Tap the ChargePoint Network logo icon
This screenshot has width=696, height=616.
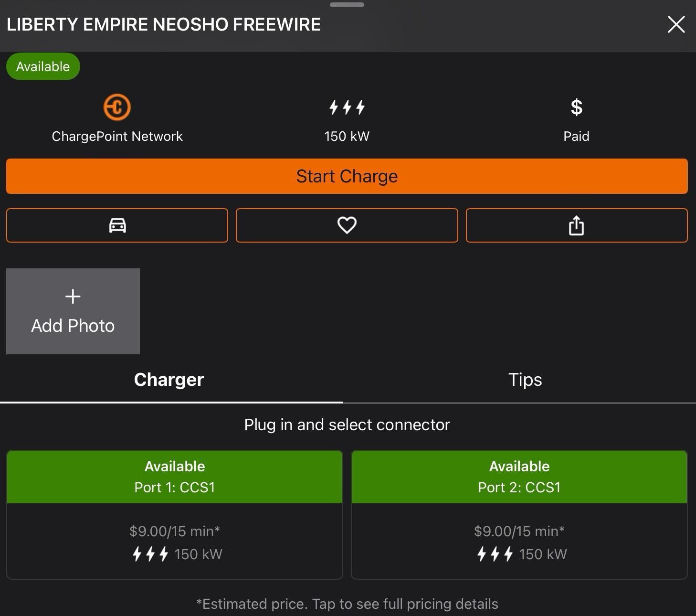(117, 107)
